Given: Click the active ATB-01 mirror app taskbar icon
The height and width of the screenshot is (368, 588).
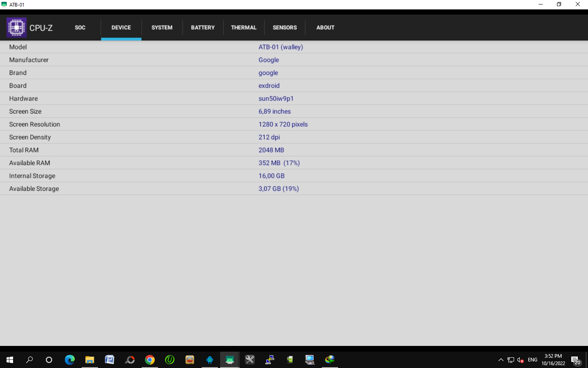Looking at the screenshot, I should point(230,360).
